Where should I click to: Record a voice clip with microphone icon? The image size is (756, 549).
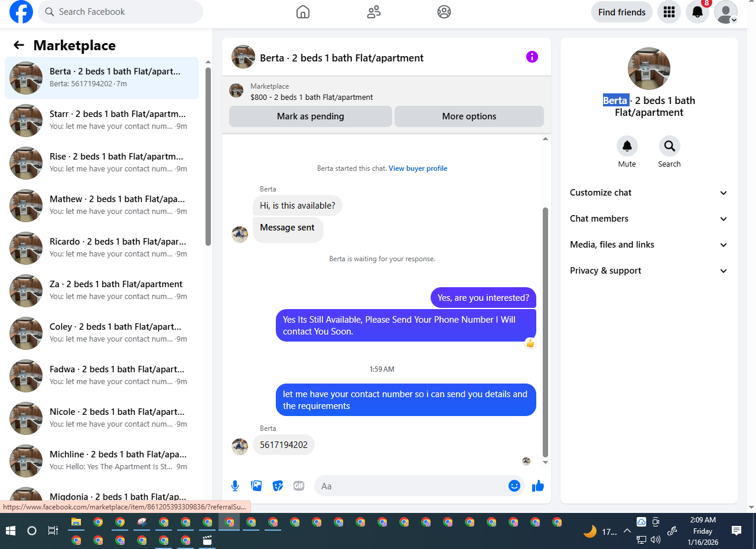point(235,486)
